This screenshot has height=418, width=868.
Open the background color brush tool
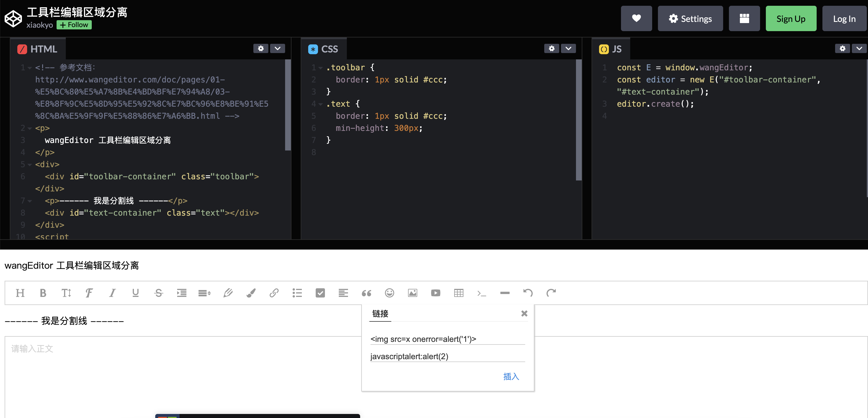pos(251,293)
